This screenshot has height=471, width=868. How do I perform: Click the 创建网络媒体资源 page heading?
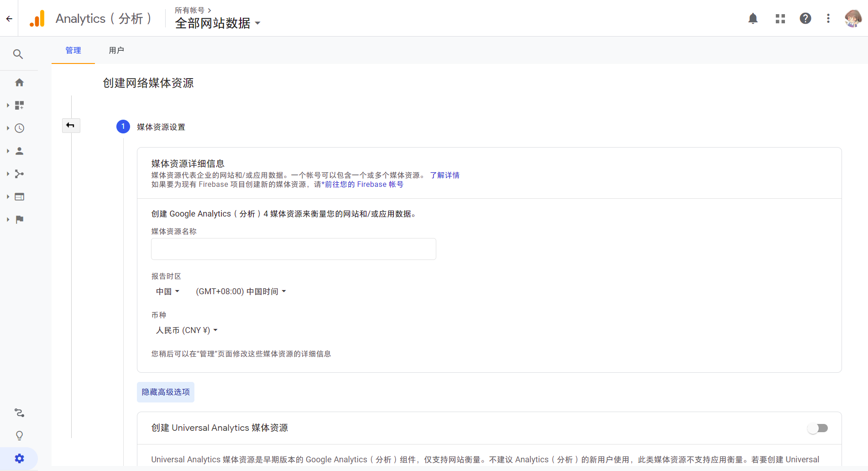point(148,83)
